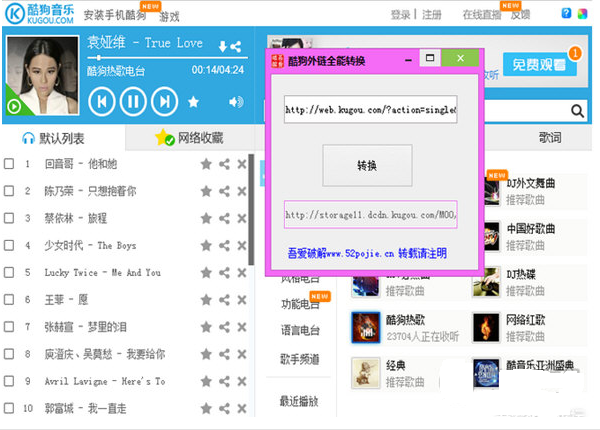
Task: Open the 游戏 link in header
Action: click(169, 16)
